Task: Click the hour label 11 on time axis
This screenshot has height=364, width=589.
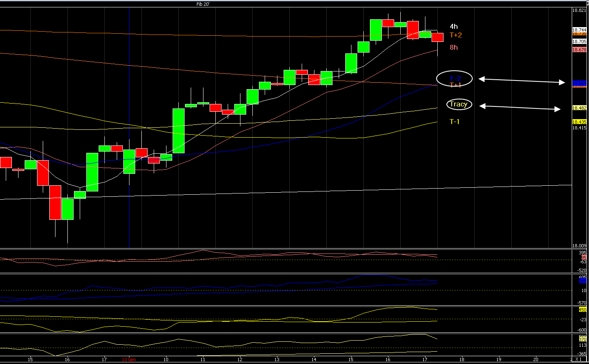Action: tap(203, 359)
